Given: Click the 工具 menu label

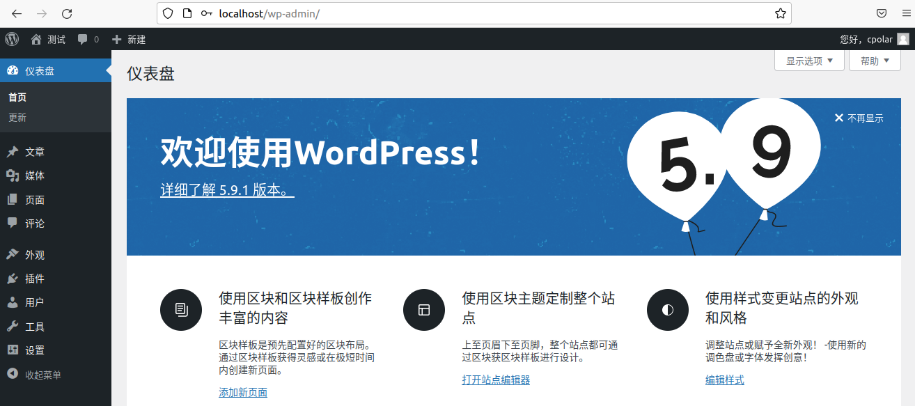Looking at the screenshot, I should point(34,327).
